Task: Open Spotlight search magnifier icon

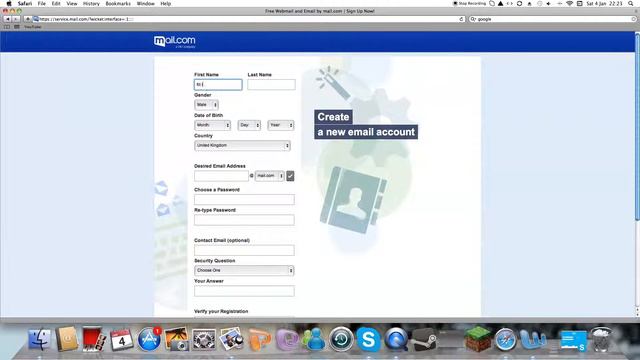Action: point(631,3)
